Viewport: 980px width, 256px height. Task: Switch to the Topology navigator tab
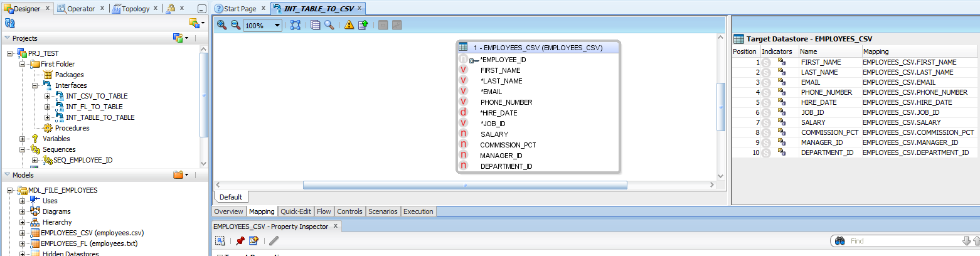[x=136, y=9]
